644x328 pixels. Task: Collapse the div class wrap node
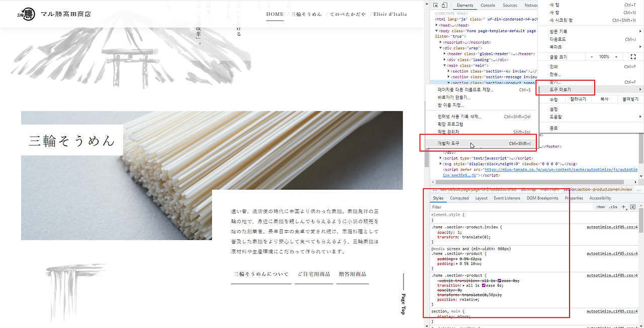(441, 48)
